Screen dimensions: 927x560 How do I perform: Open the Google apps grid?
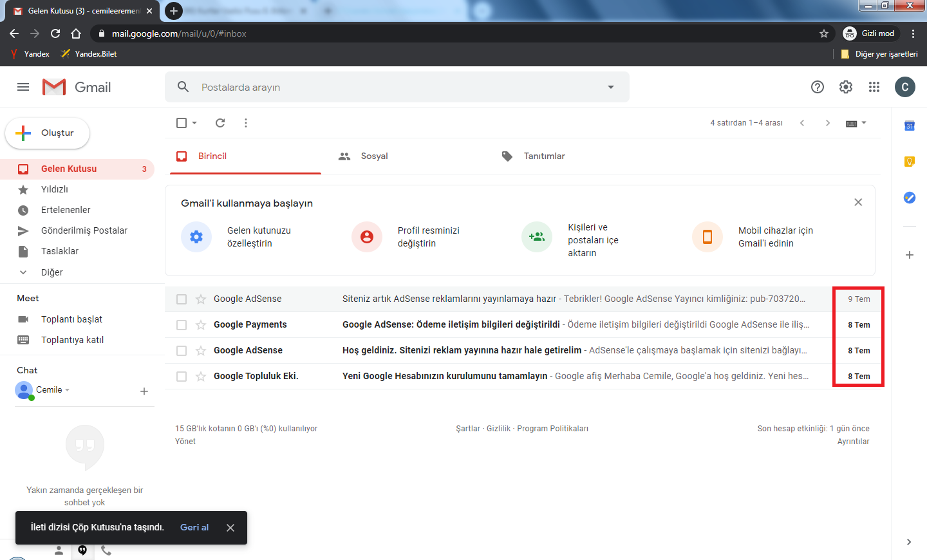[874, 87]
